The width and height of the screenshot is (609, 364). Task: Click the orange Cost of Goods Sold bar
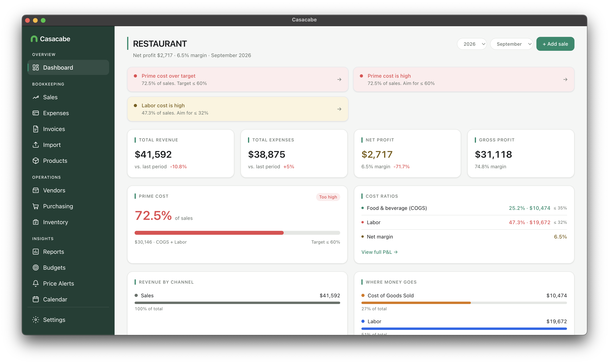click(416, 303)
